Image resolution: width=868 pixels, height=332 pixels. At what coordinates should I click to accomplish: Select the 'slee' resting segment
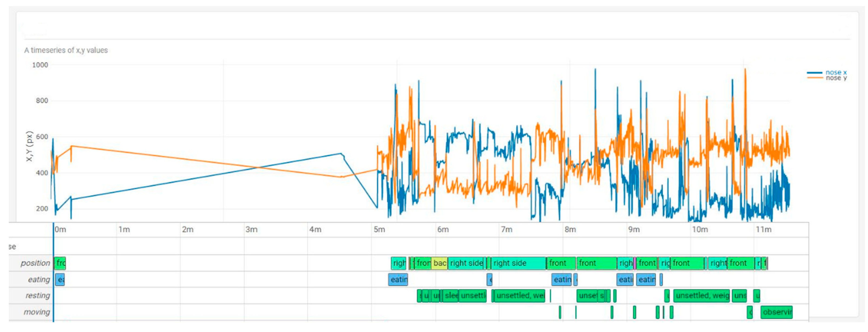451,296
